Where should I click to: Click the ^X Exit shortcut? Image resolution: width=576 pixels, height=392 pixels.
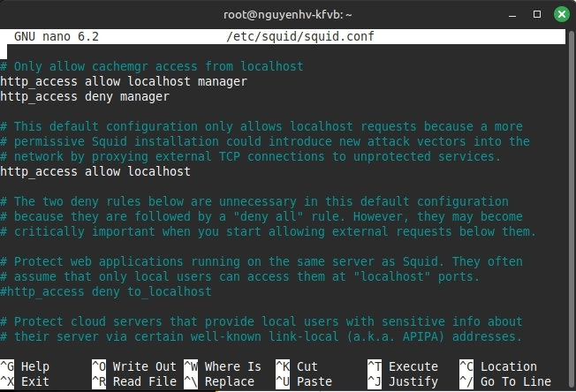pyautogui.click(x=25, y=381)
